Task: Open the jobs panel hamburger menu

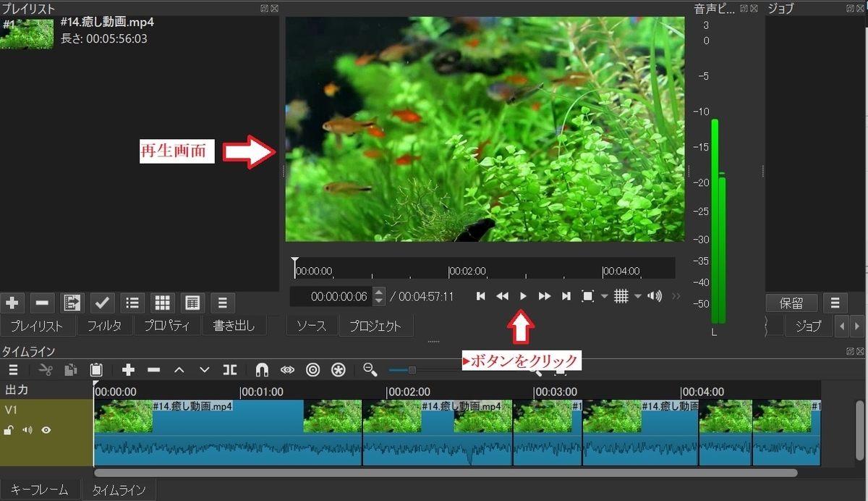Action: click(835, 303)
